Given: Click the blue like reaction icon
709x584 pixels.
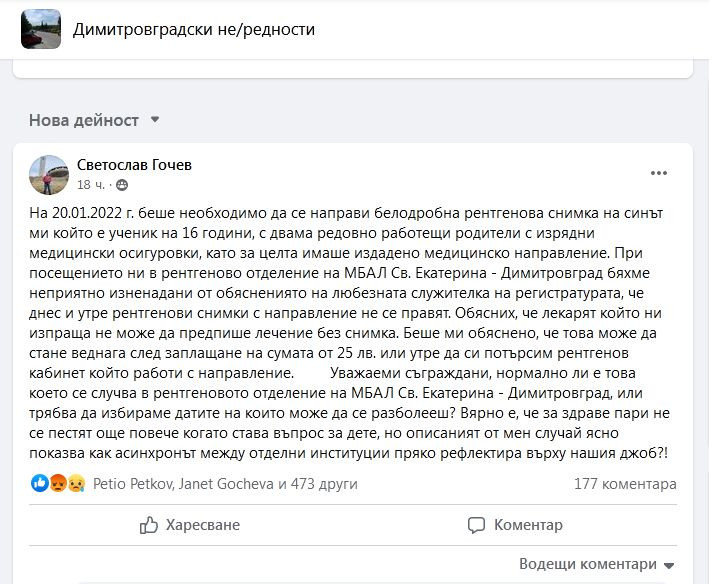Looking at the screenshot, I should 40,484.
